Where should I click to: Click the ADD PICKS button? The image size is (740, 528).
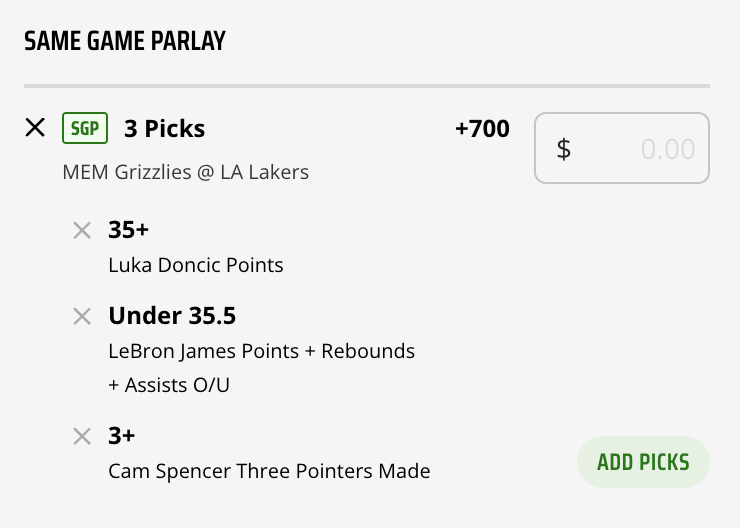[643, 462]
